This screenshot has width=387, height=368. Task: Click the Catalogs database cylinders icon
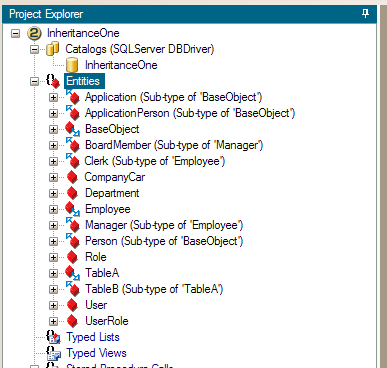pyautogui.click(x=52, y=49)
